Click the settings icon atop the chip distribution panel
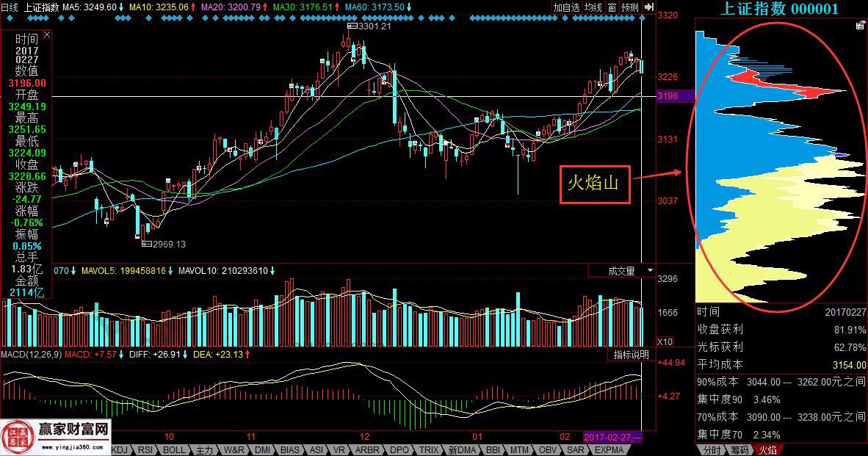The width and height of the screenshot is (868, 456). tap(860, 26)
